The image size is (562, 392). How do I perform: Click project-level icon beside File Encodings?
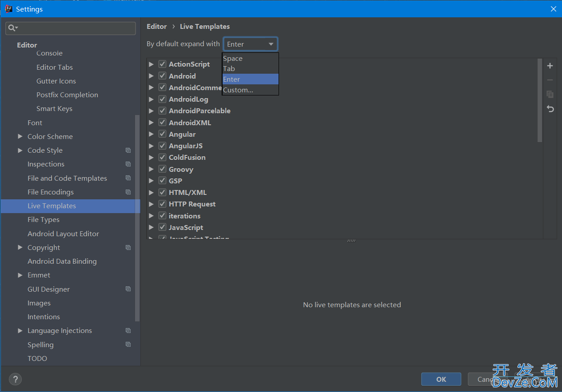coord(128,192)
